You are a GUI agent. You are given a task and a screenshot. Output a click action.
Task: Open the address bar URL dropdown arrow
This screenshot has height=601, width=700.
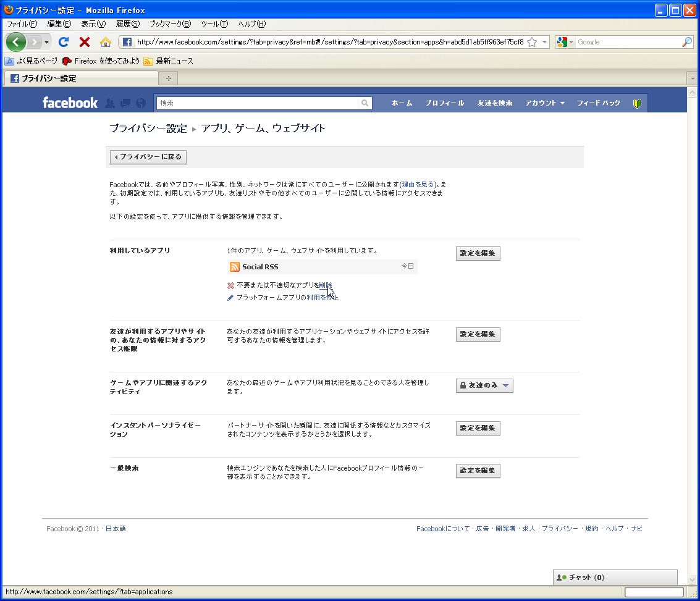pyautogui.click(x=544, y=42)
